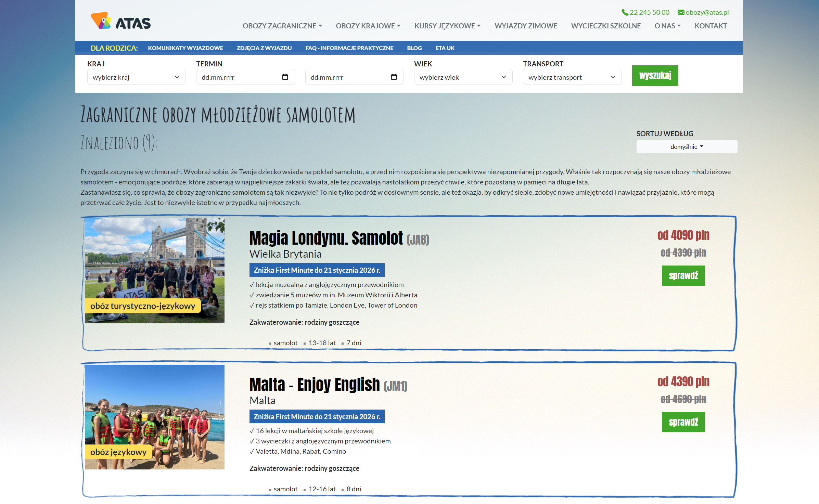The image size is (819, 504).
Task: Open Malta - Enjoy English title link
Action: 314,385
